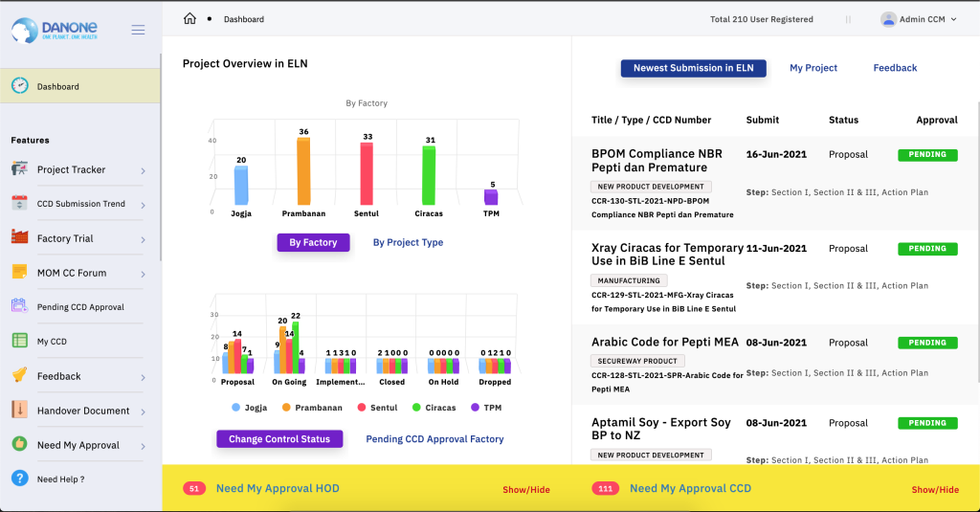Click the Need My Approval thumbs-up icon

(x=19, y=444)
